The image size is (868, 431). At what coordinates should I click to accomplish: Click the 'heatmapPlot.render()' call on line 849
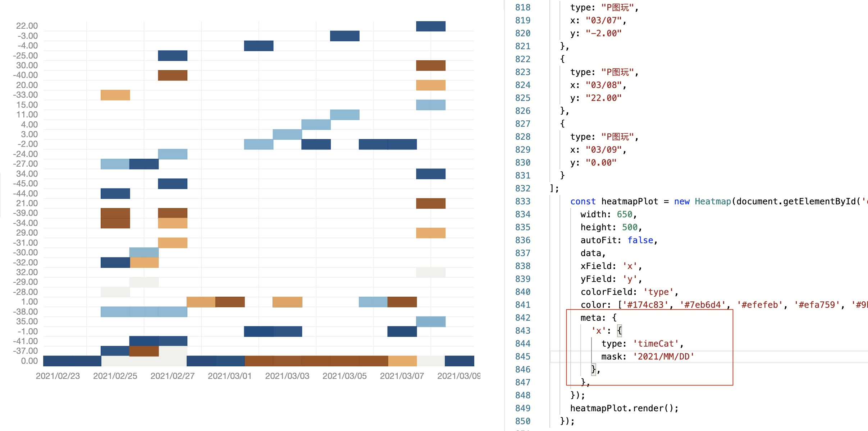[624, 408]
